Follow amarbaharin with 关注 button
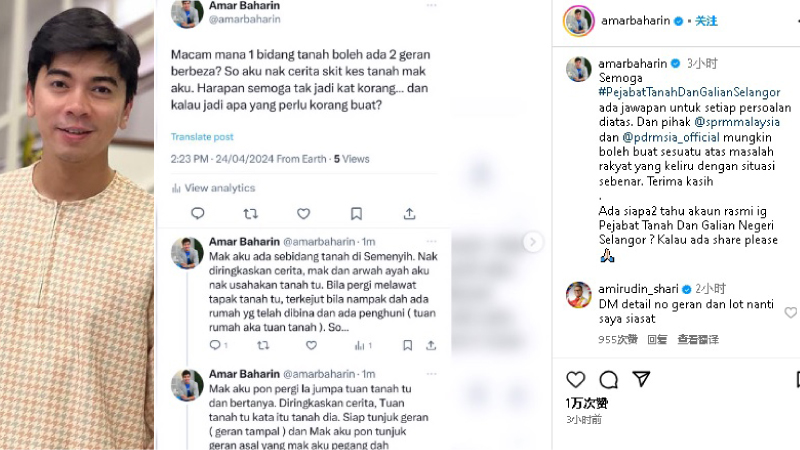Viewport: 800px width, 450px height. [x=706, y=21]
